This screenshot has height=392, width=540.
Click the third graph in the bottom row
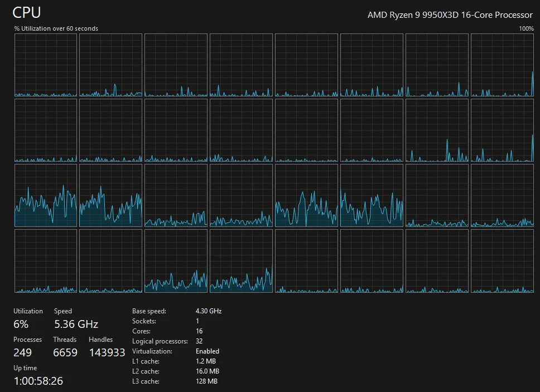(176, 261)
